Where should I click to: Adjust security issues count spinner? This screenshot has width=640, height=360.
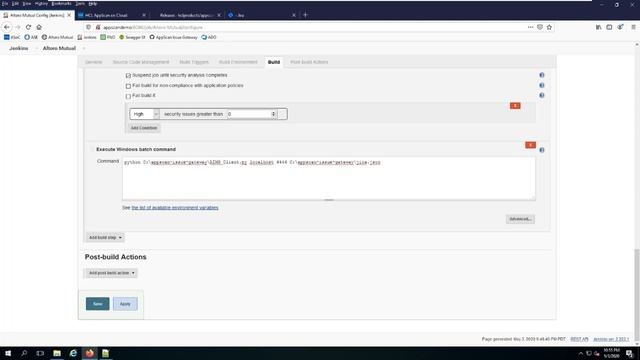tap(273, 114)
